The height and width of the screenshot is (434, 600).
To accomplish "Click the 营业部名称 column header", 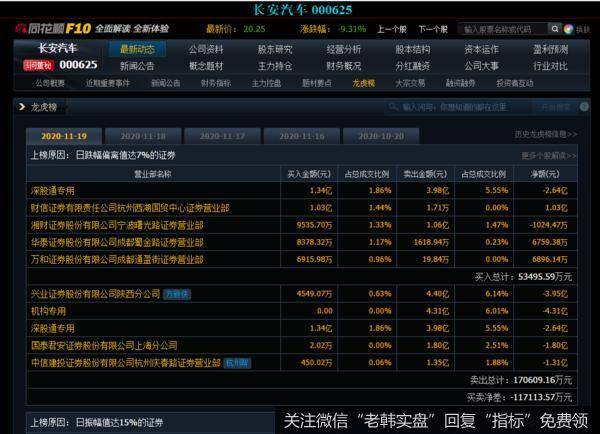I will point(153,174).
